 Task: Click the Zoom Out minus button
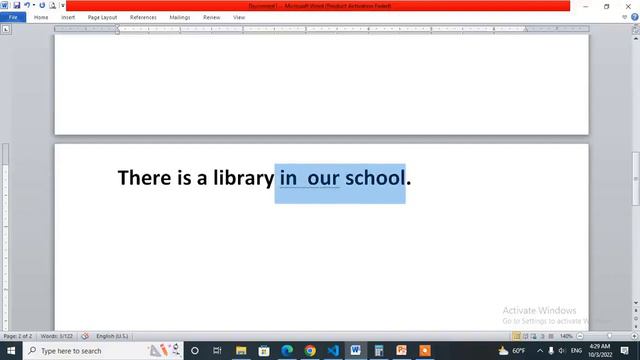580,336
